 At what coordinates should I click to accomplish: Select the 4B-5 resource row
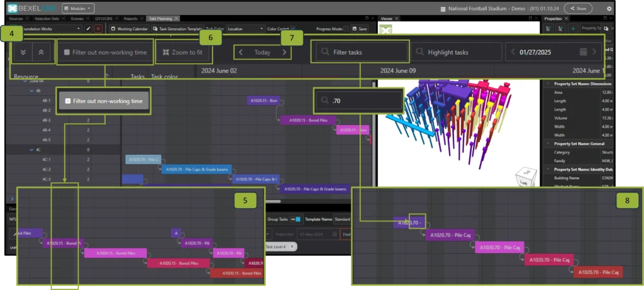[x=65, y=140]
